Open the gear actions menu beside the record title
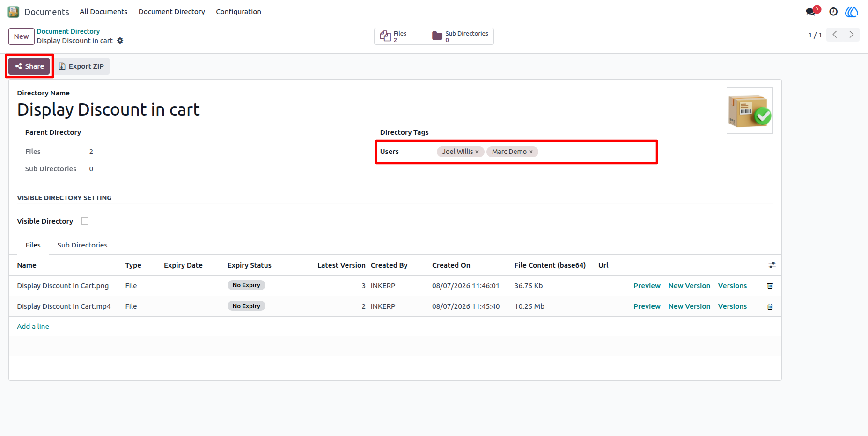The width and height of the screenshot is (868, 436). tap(120, 41)
